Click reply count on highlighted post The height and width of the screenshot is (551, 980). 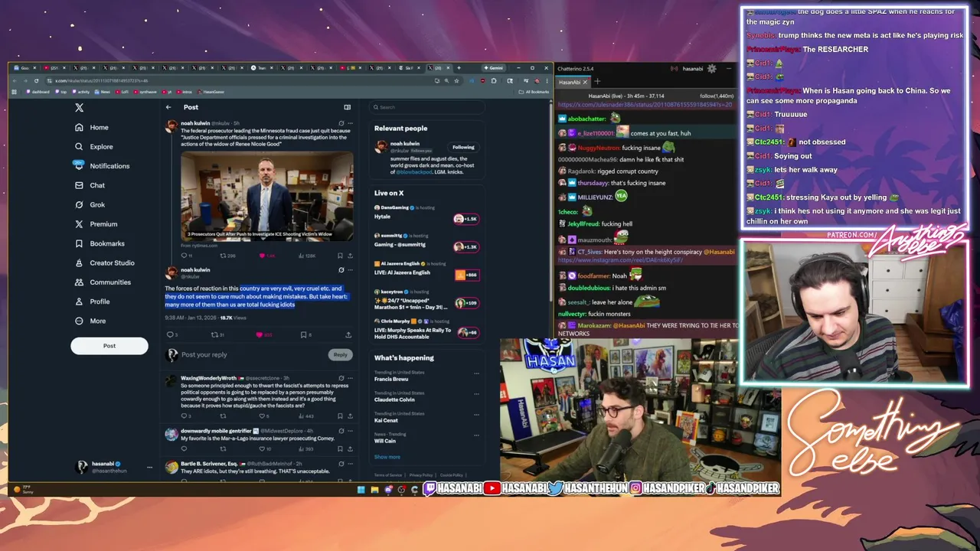pos(172,334)
